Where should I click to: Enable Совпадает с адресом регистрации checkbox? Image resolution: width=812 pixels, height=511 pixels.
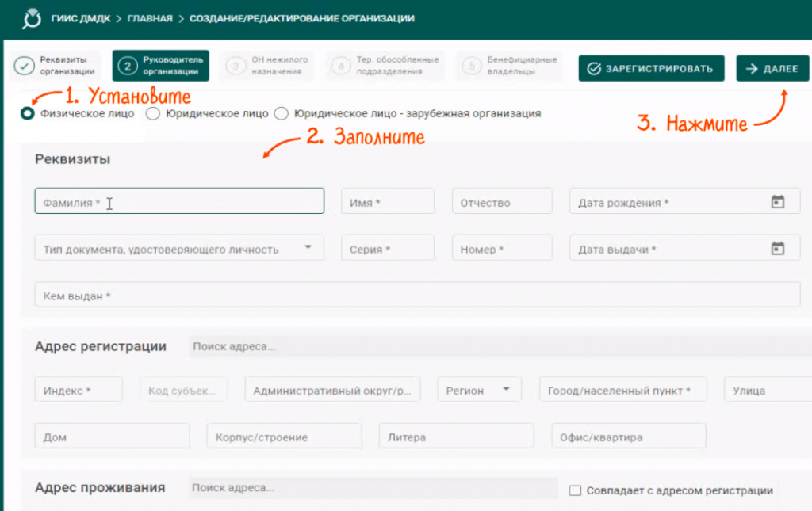point(576,490)
